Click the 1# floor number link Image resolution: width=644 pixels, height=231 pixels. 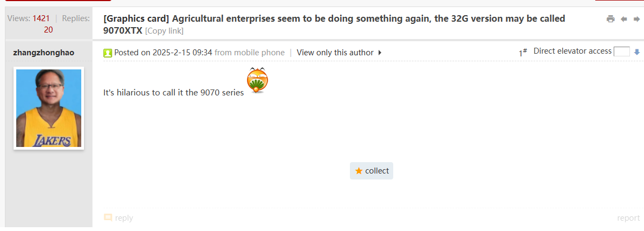(523, 53)
